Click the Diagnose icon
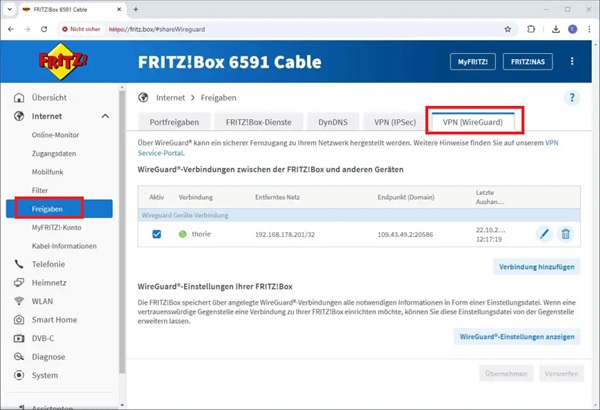600x410 pixels. pyautogui.click(x=19, y=356)
